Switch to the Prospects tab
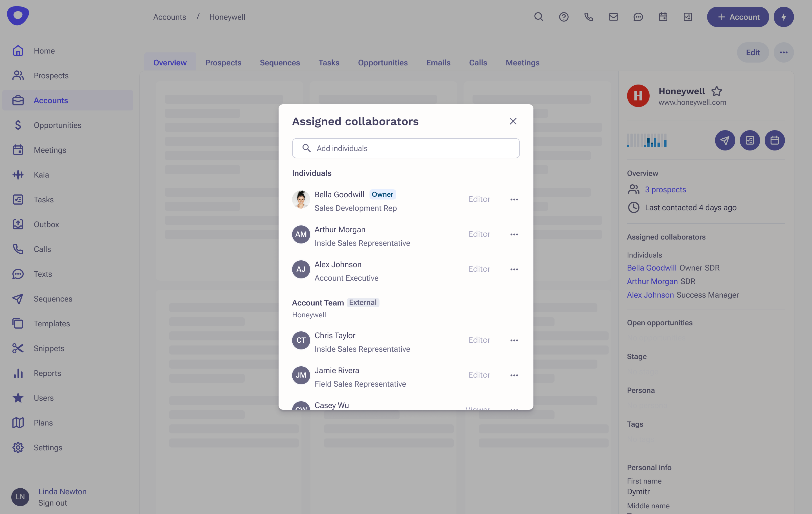 pyautogui.click(x=223, y=62)
